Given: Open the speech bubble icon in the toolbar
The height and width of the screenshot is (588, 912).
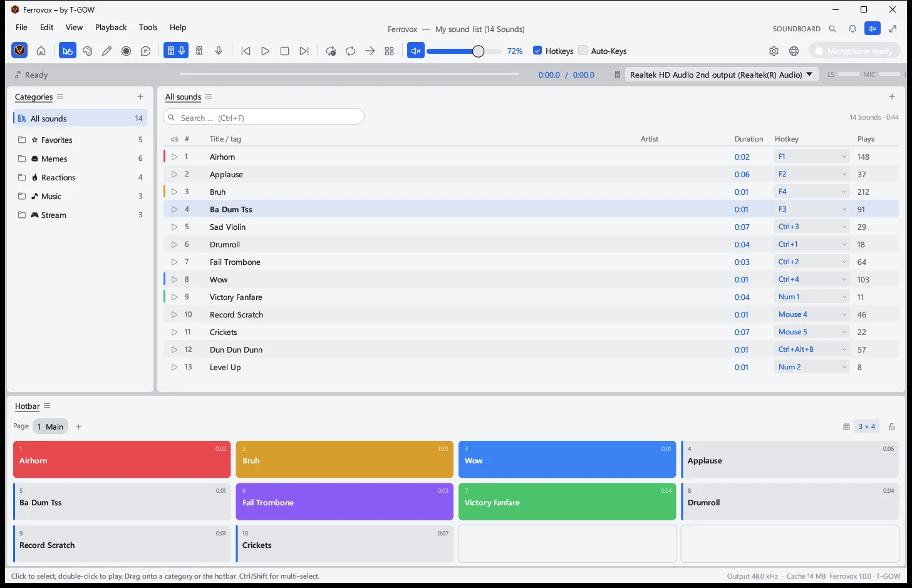Looking at the screenshot, I should (x=146, y=51).
